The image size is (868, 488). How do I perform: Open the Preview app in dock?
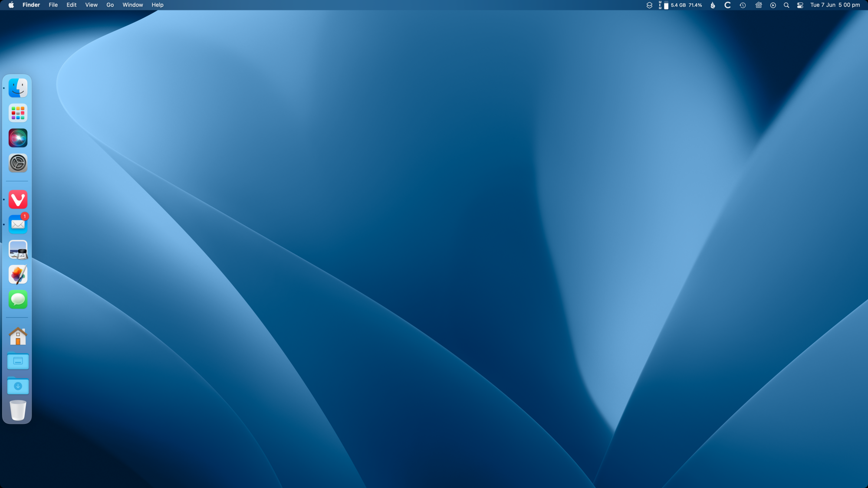tap(18, 249)
